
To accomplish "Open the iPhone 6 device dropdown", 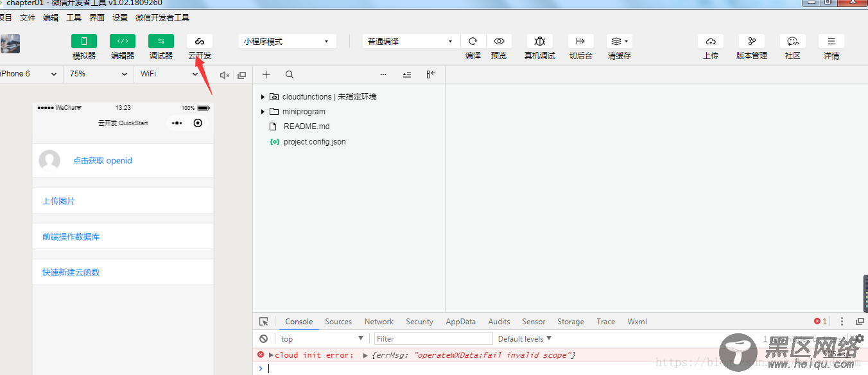I will coord(30,74).
